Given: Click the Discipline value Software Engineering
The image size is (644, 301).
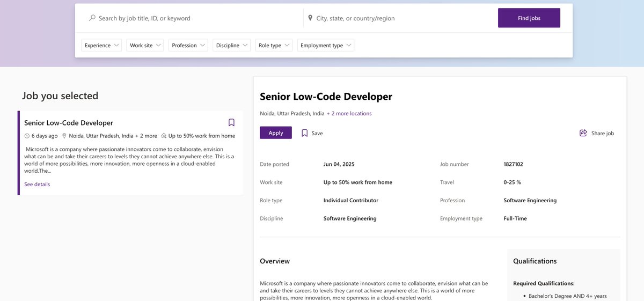Looking at the screenshot, I should (350, 218).
